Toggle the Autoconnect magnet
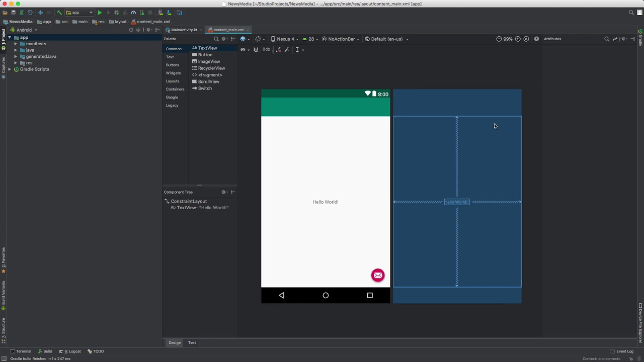Image resolution: width=644 pixels, height=362 pixels. tap(256, 50)
